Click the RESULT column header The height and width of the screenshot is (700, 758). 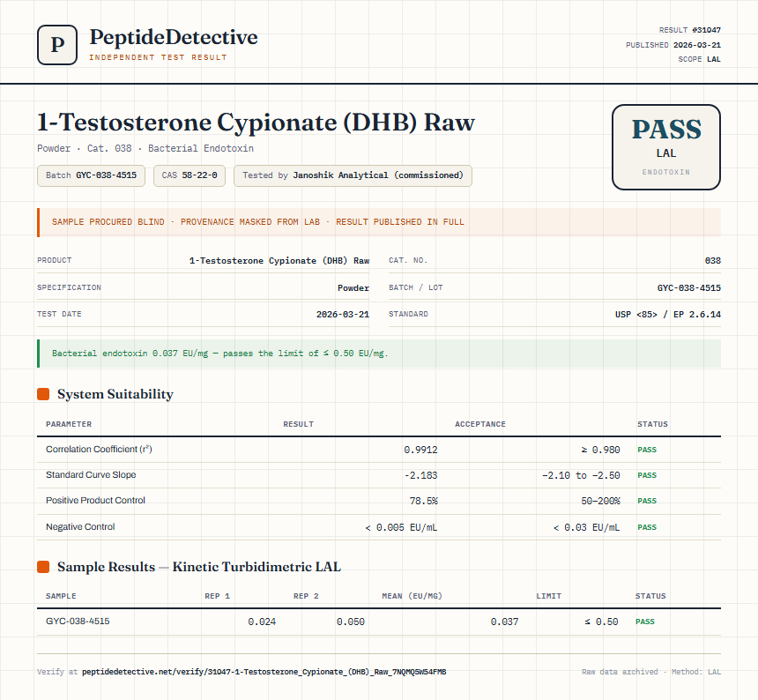(298, 424)
